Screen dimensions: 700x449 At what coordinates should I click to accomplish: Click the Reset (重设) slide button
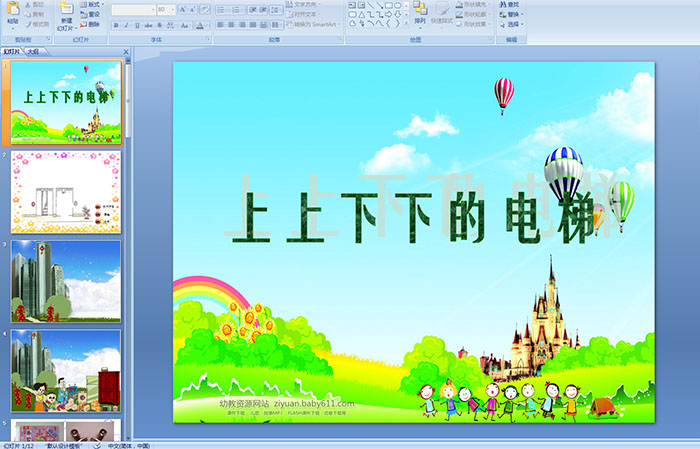coord(90,14)
